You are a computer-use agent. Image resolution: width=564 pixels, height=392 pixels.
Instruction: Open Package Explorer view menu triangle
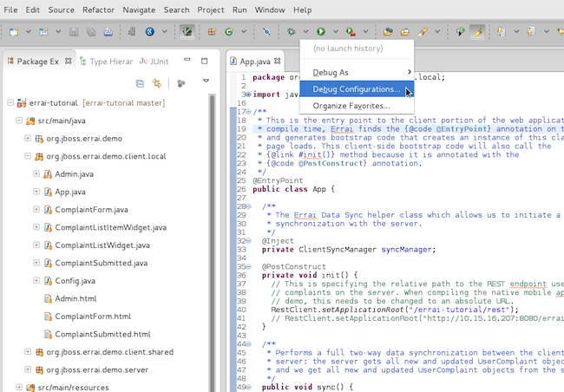(207, 81)
